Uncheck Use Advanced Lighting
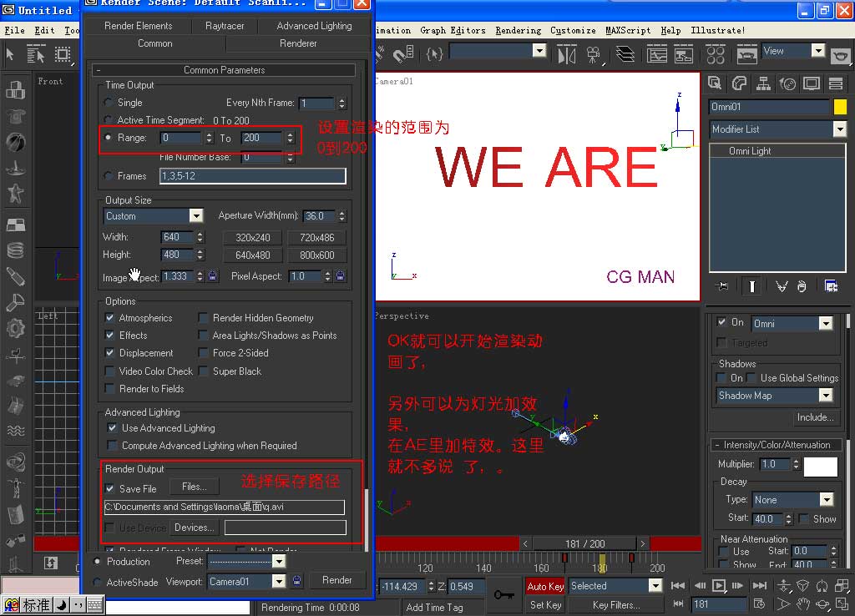 112,428
